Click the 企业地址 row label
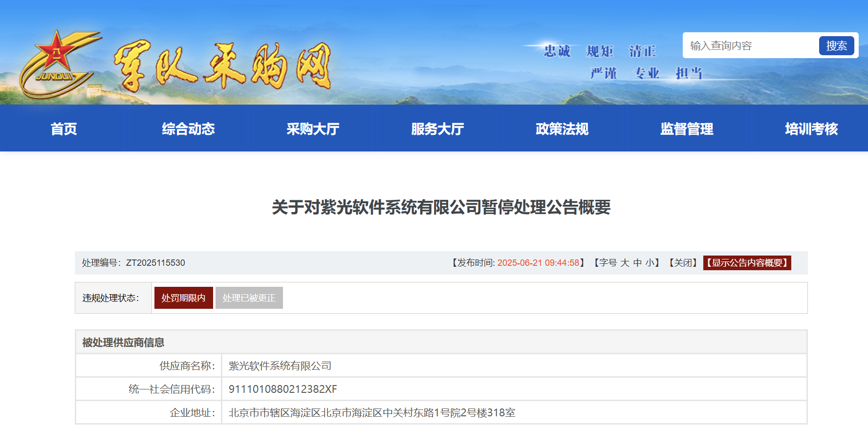 193,413
